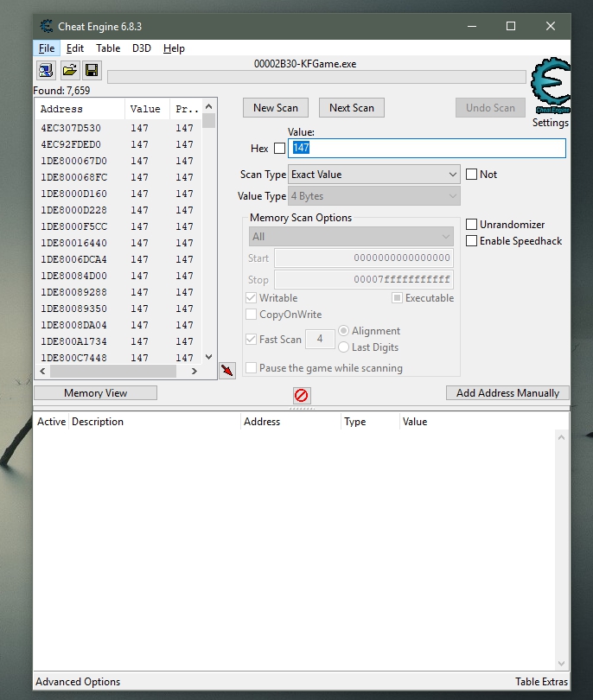Image resolution: width=593 pixels, height=700 pixels.
Task: Click the Description column header
Action: [154, 422]
